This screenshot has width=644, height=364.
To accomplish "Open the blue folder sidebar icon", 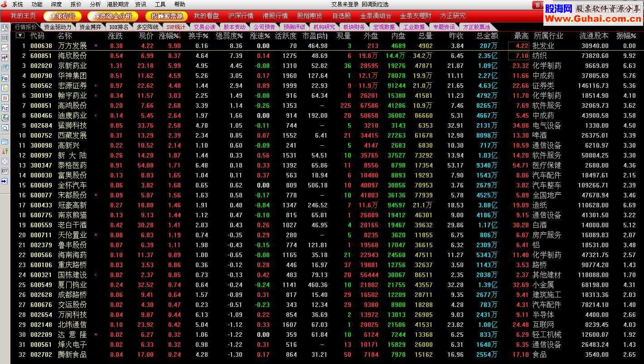I will pyautogui.click(x=5, y=141).
